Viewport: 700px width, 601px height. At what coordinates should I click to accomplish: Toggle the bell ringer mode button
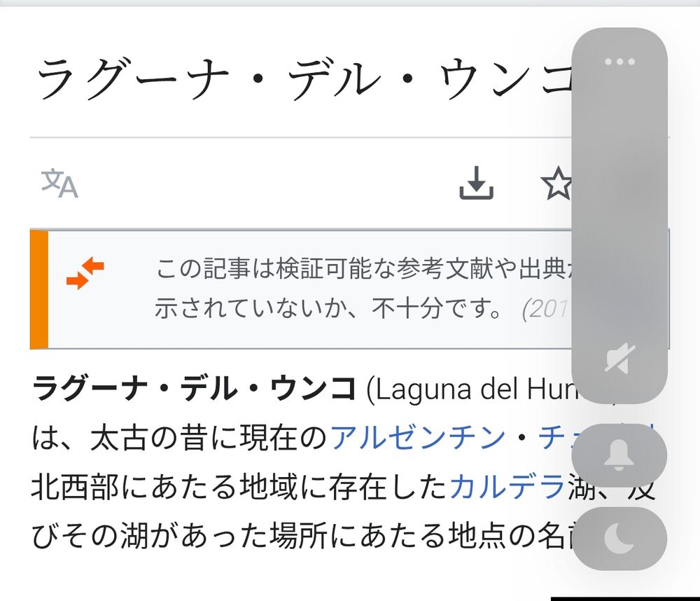(619, 455)
